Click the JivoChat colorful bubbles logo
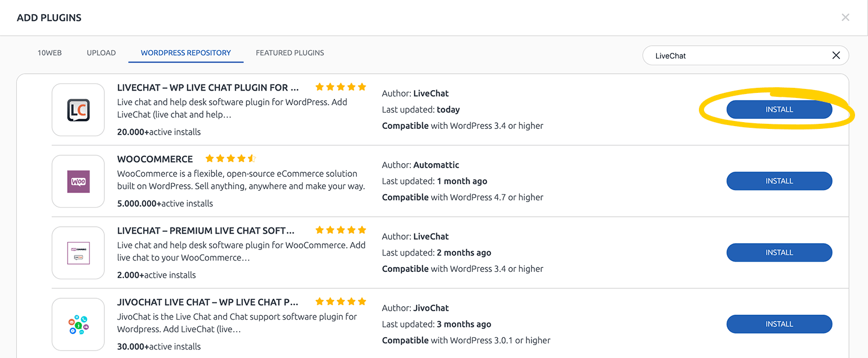Viewport: 868px width, 358px height. point(78,324)
